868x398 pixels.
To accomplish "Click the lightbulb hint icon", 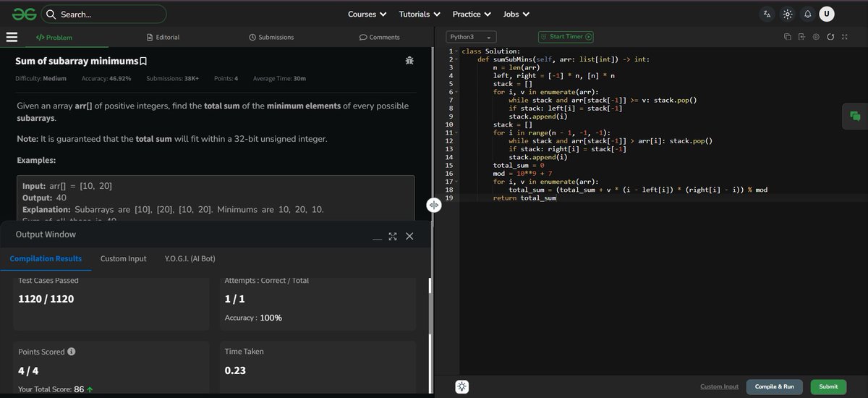I will tap(463, 386).
